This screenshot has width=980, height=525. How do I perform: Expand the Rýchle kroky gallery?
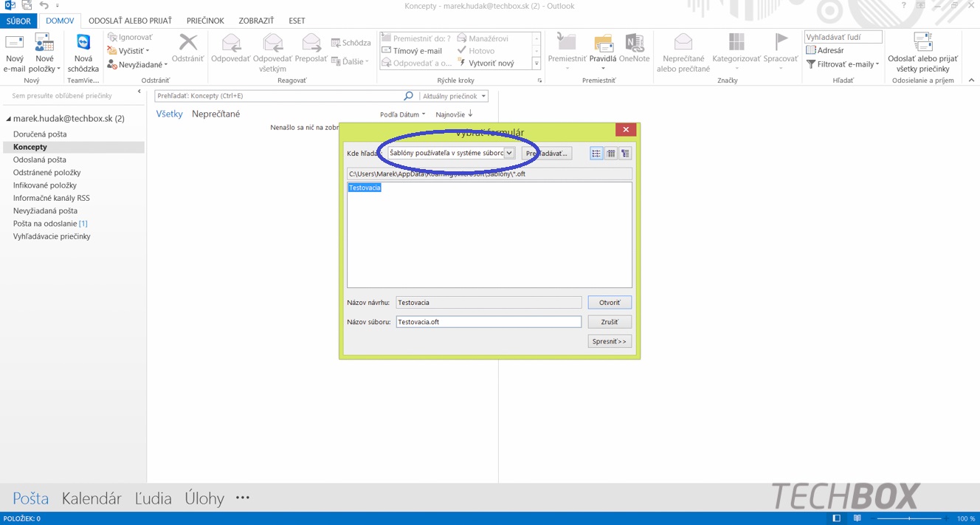(536, 64)
